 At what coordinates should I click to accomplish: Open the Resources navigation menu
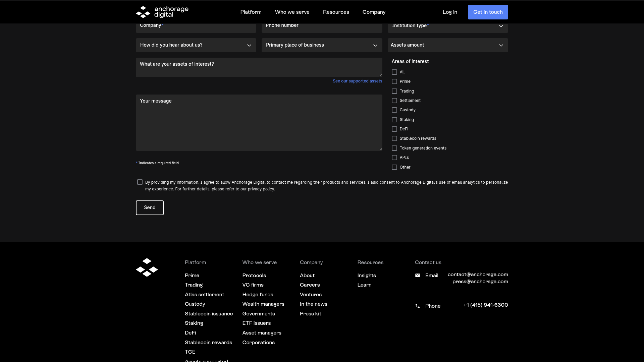click(336, 12)
